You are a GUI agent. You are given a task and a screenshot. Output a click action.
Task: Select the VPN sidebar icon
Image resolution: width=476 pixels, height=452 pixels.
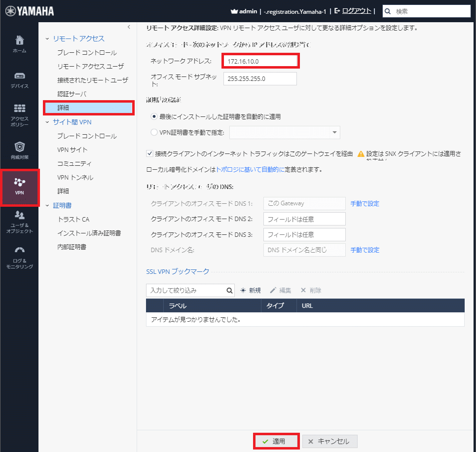tap(19, 186)
